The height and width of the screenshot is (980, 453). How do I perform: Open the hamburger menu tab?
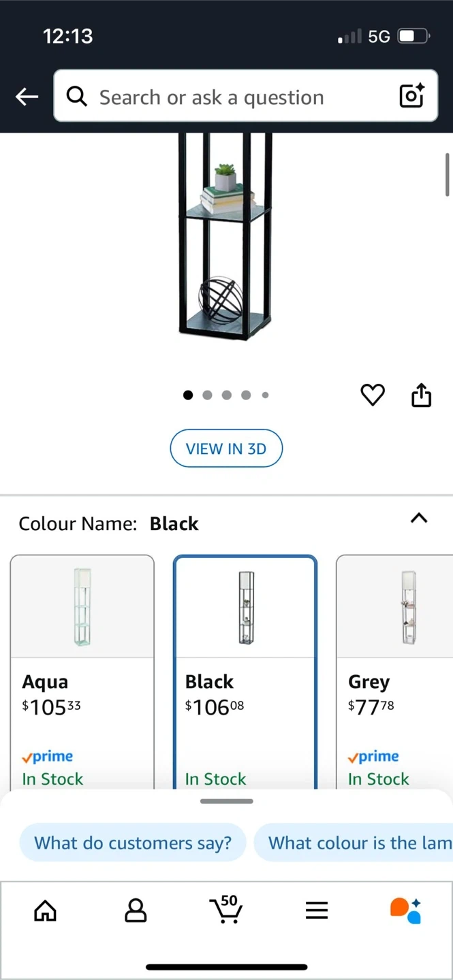coord(316,910)
